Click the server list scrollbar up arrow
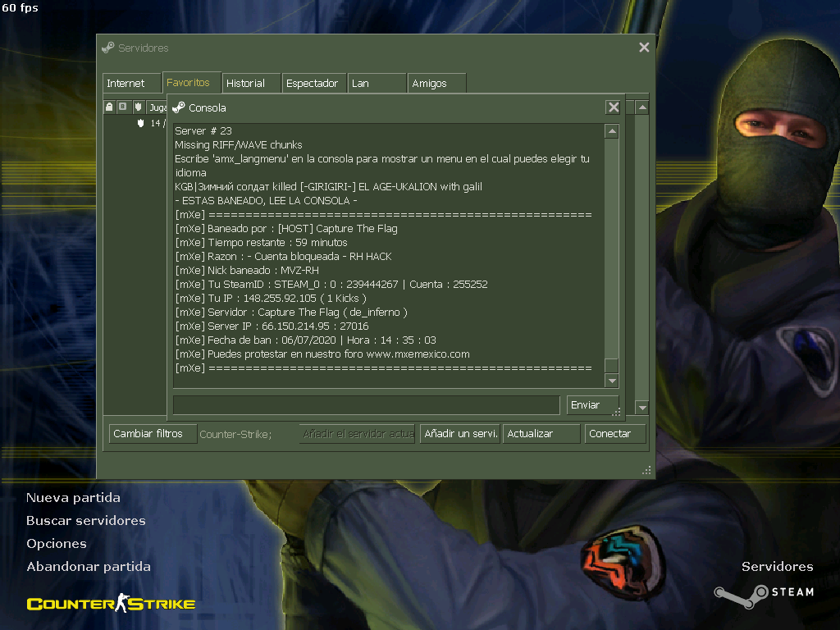Viewport: 840px width, 630px height. tap(641, 107)
